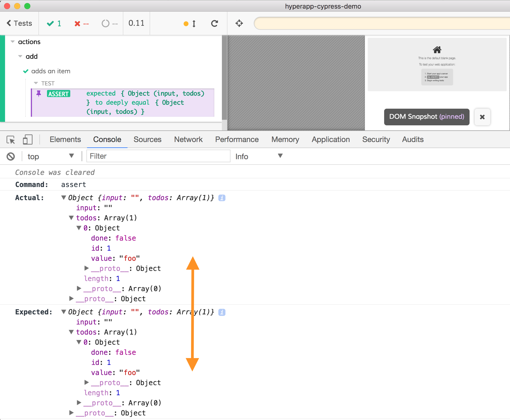The height and width of the screenshot is (420, 510).
Task: Toggle device toolbar icon in DevTools
Action: pos(28,139)
